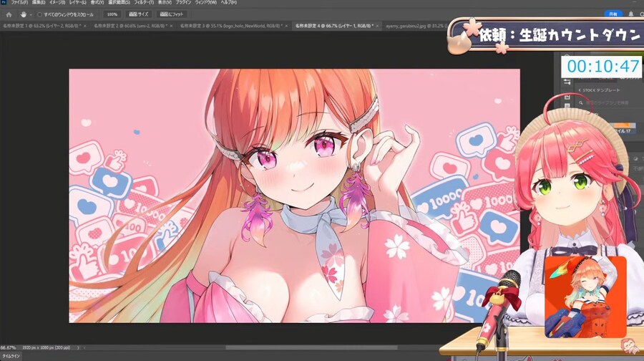Click the pink-haired girl artwork canvas
Screen dimensions: 644x361
click(x=294, y=196)
